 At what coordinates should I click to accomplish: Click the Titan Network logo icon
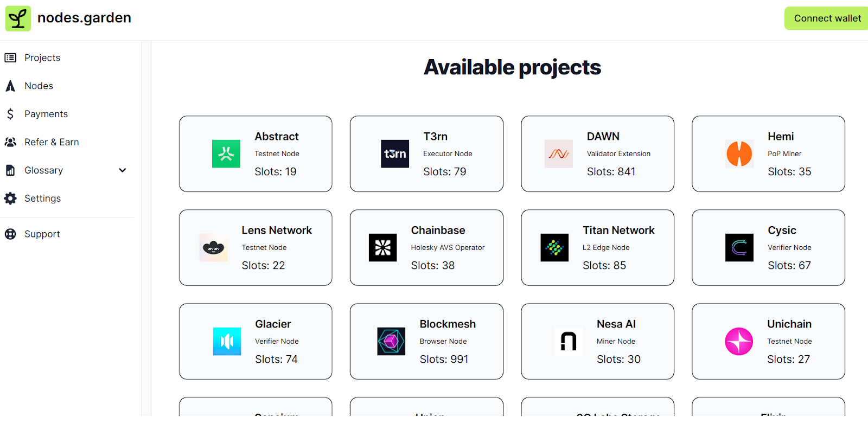554,248
